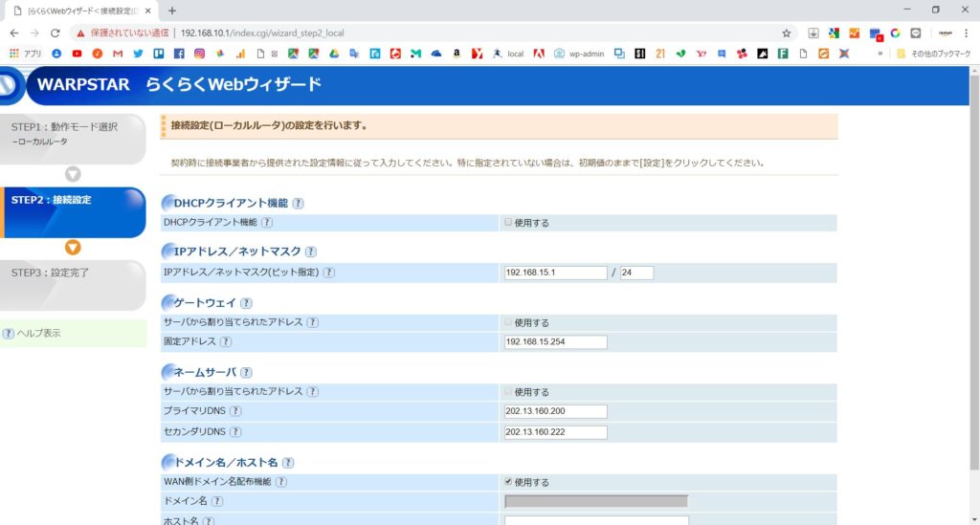This screenshot has width=980, height=525.
Task: Click the プライマリDNS address input field
Action: click(x=555, y=411)
